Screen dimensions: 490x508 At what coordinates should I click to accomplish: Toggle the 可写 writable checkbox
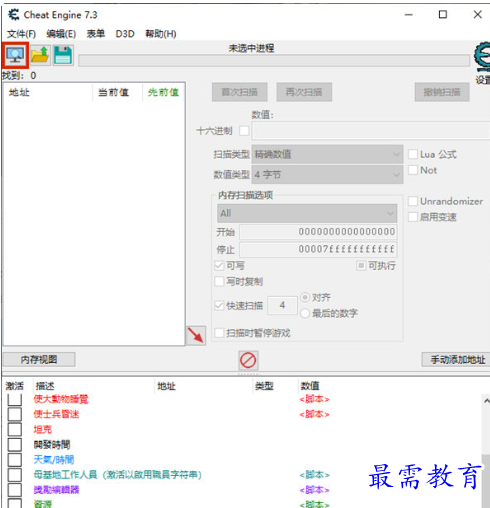click(x=219, y=266)
